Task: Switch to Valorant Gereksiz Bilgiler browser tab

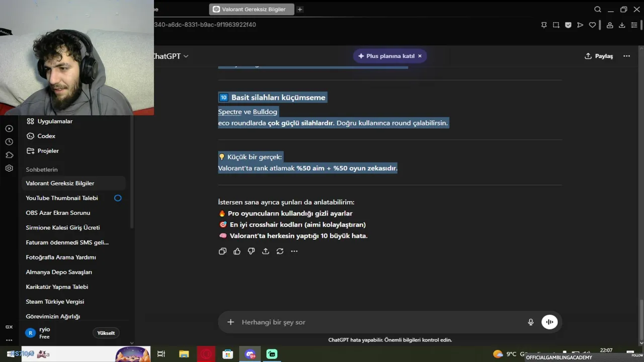Action: (251, 9)
